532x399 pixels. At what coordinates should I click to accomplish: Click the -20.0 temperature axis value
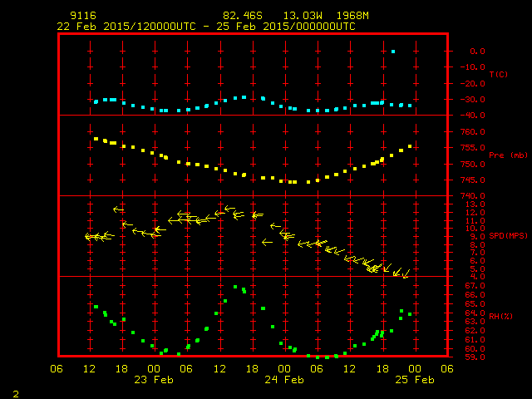click(x=473, y=83)
